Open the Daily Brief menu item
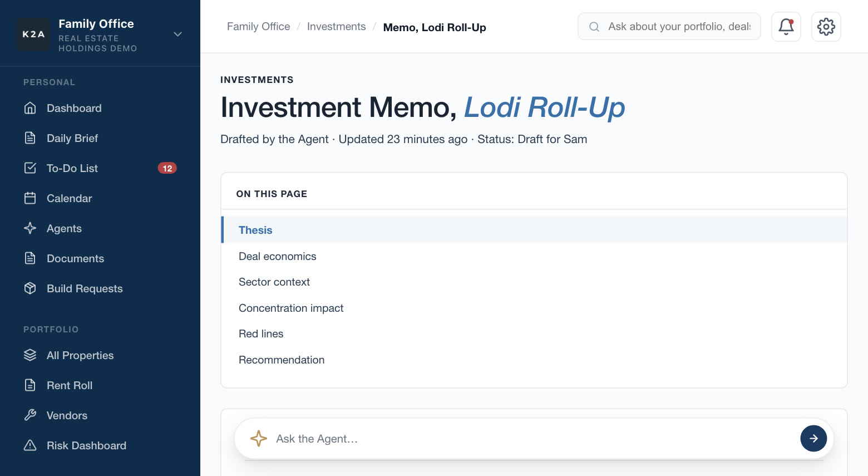Screen dimensions: 868x476 pos(100,138)
